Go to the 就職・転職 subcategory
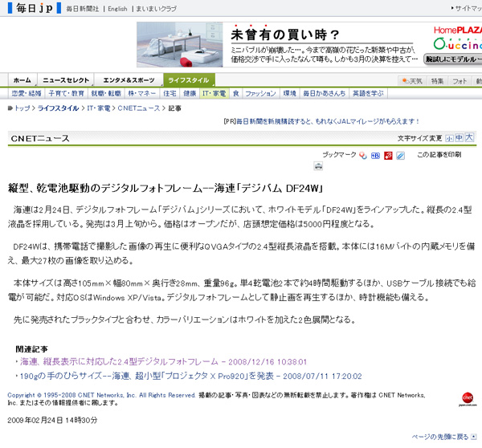 coord(106,93)
